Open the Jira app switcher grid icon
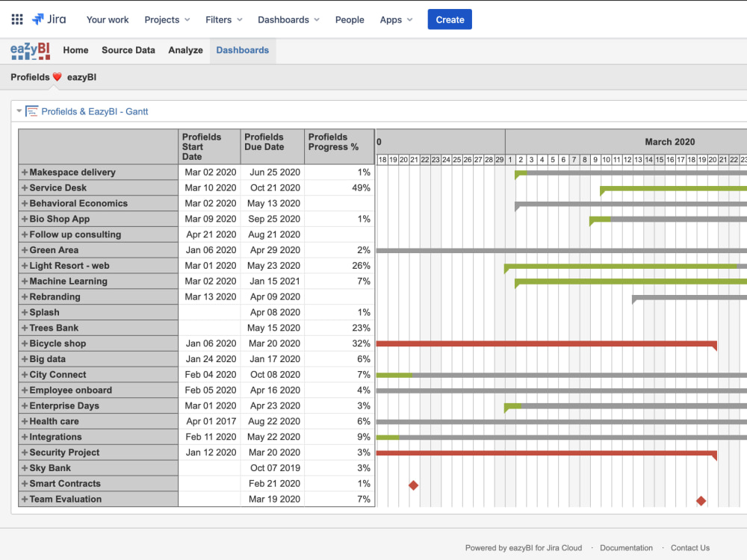The image size is (747, 560). pos(17,19)
